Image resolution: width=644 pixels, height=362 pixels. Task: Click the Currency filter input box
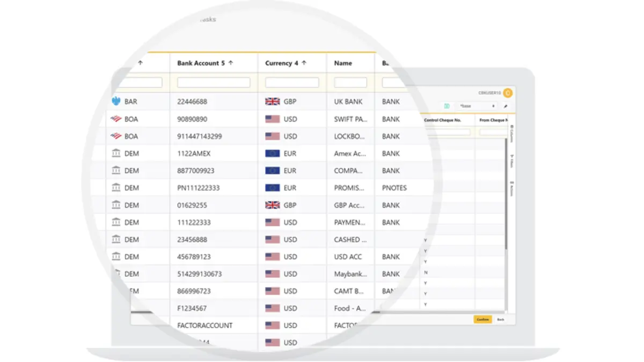click(292, 82)
